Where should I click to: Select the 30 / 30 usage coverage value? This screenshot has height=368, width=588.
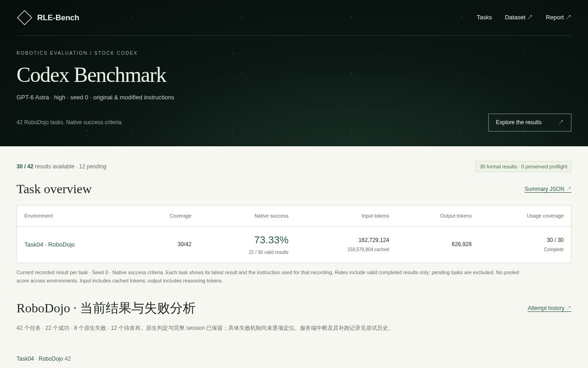click(x=555, y=240)
